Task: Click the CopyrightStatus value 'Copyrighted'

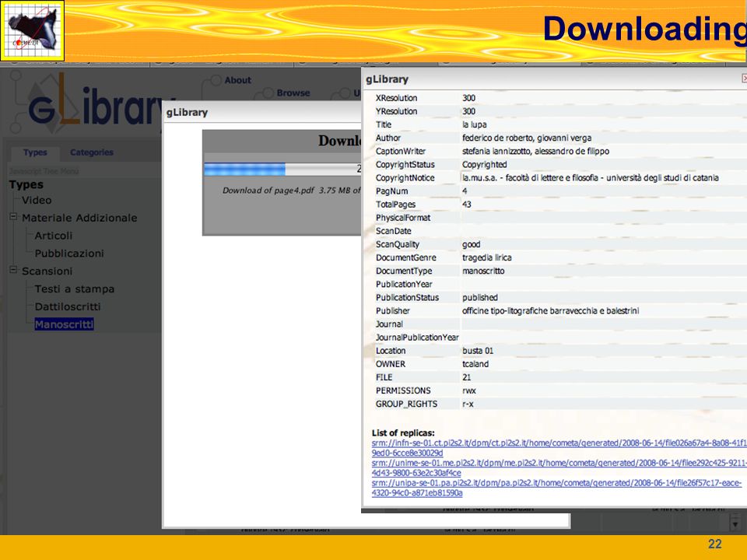Action: tap(484, 165)
